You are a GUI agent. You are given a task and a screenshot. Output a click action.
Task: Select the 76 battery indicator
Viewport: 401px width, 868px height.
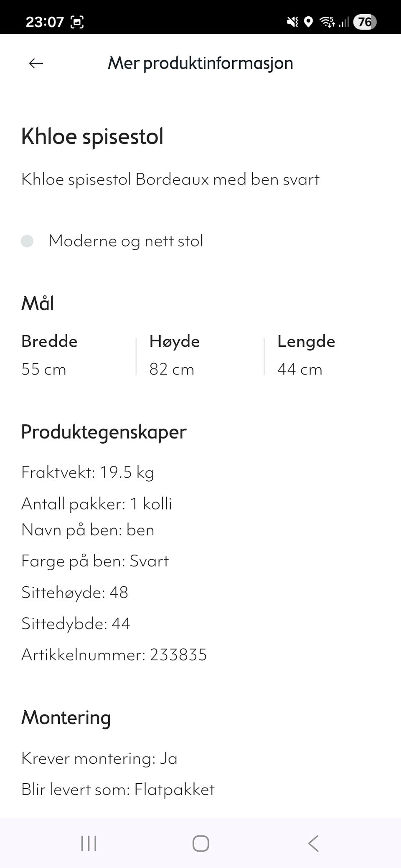[365, 21]
